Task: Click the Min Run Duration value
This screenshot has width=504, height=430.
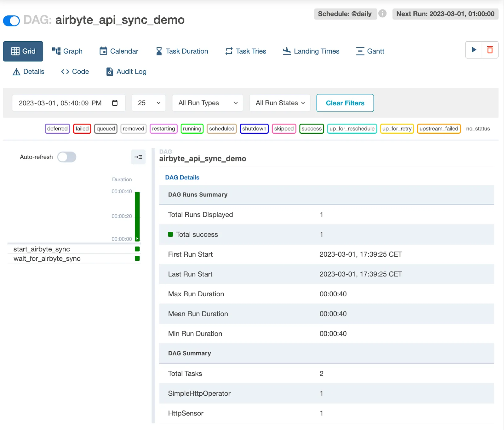Action: (333, 334)
